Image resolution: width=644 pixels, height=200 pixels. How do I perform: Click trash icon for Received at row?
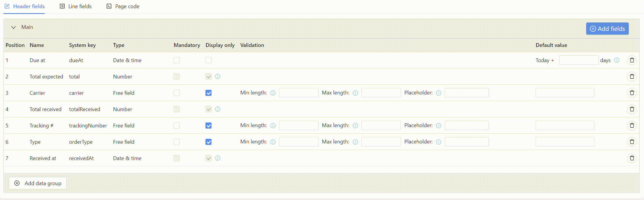(632, 158)
